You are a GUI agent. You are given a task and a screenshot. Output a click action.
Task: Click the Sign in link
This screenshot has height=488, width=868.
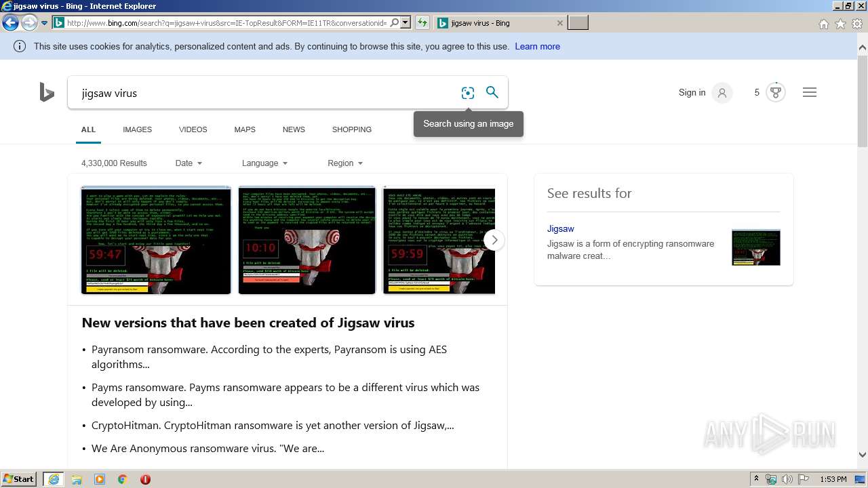click(692, 93)
